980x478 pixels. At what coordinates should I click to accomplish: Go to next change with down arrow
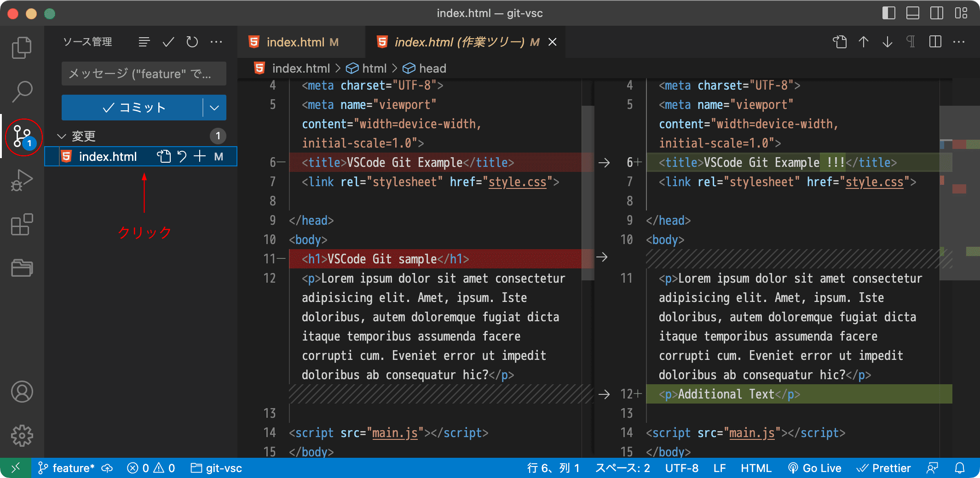[888, 42]
